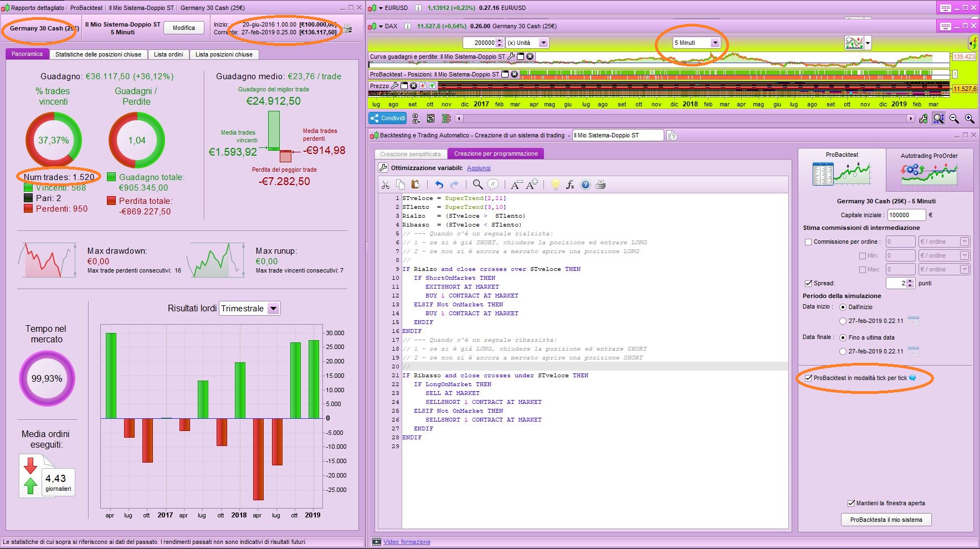Image resolution: width=980 pixels, height=549 pixels.
Task: Open Max commission unit dropdown
Action: (964, 270)
